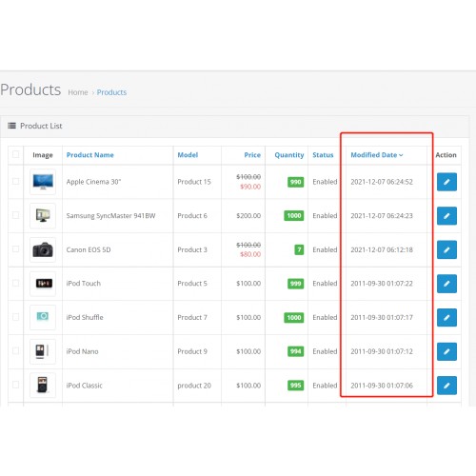Image resolution: width=476 pixels, height=476 pixels.
Task: Click the special price $80.00
Action: (250, 254)
